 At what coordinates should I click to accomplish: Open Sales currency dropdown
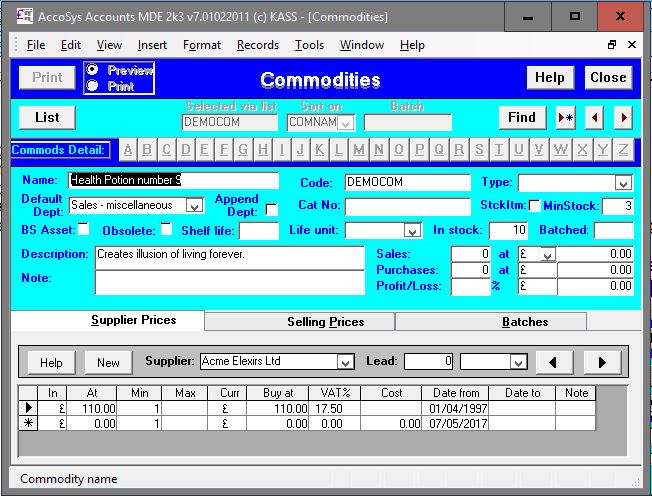pyautogui.click(x=547, y=254)
